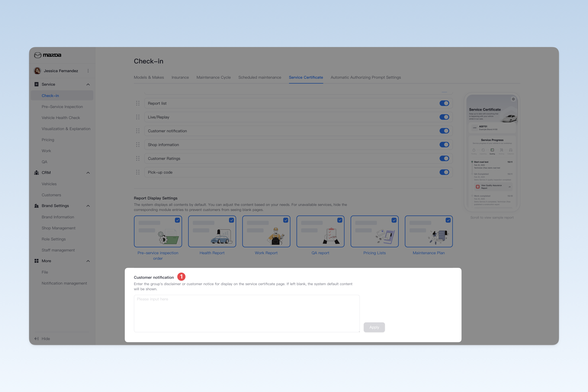The width and height of the screenshot is (588, 392).
Task: Uncheck the Health Report card checkbox
Action: pyautogui.click(x=231, y=220)
